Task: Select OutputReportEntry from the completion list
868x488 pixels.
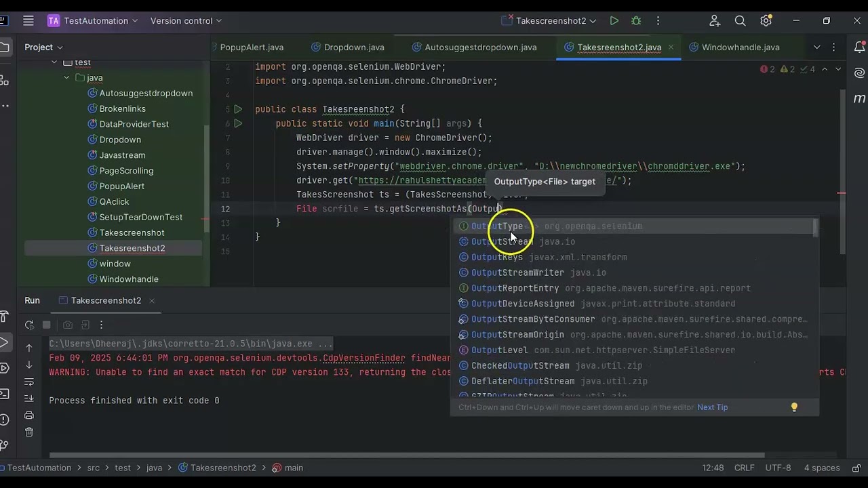Action: point(634,289)
